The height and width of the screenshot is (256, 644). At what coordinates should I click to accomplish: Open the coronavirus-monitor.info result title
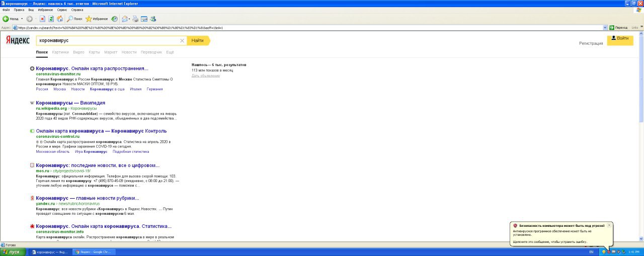[x=104, y=226]
